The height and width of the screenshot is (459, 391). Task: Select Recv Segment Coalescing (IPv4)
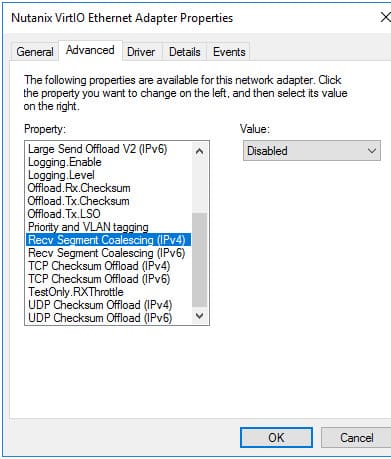point(108,240)
